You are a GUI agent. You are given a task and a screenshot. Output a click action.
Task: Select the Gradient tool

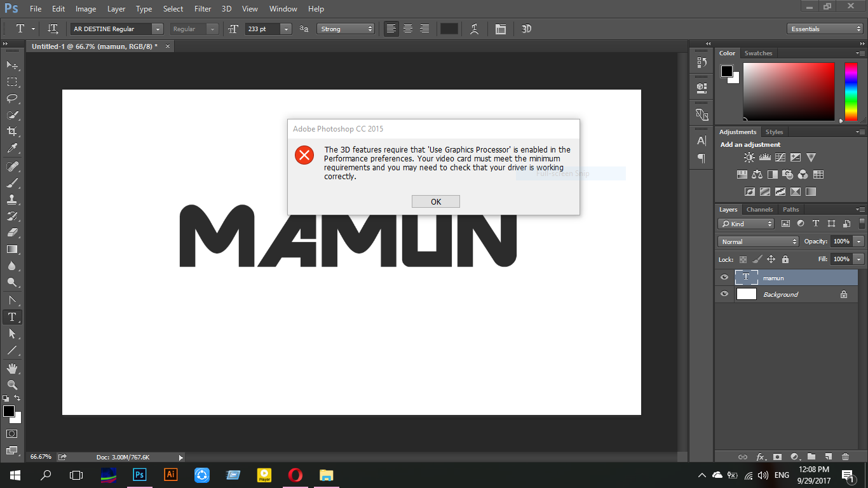[x=12, y=249]
